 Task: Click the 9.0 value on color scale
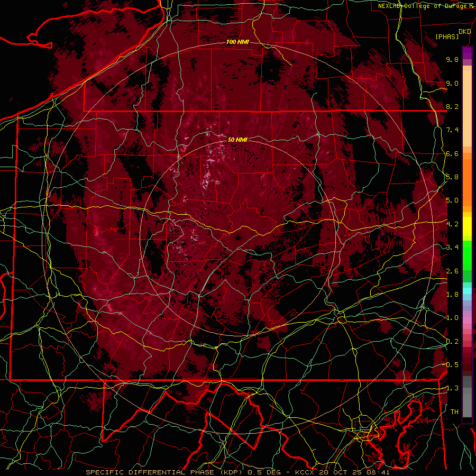(x=452, y=83)
